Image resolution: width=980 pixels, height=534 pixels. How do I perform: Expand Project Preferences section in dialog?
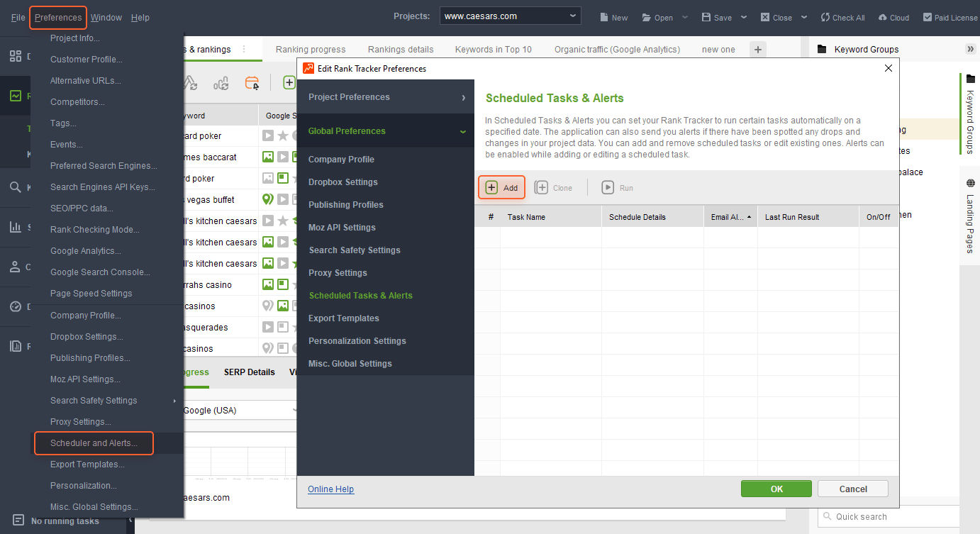386,97
